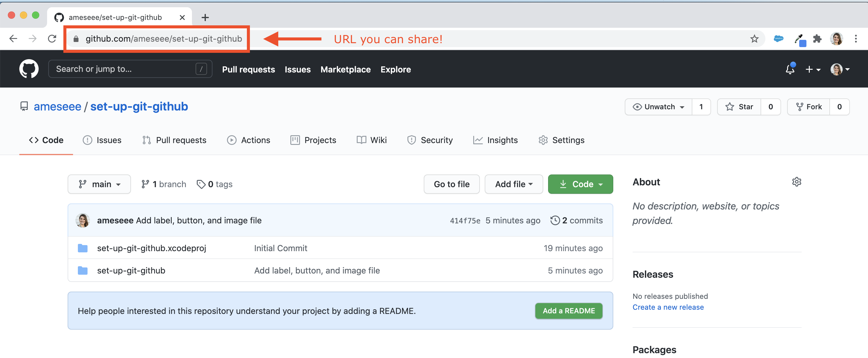
Task: Edit repository details with About gear icon
Action: click(x=796, y=182)
